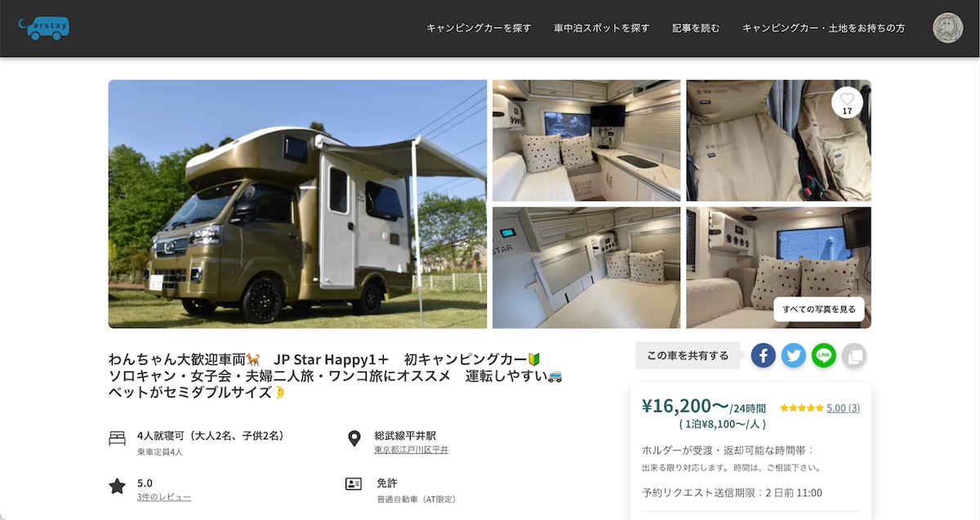Copy the listing link with copy icon

point(854,355)
